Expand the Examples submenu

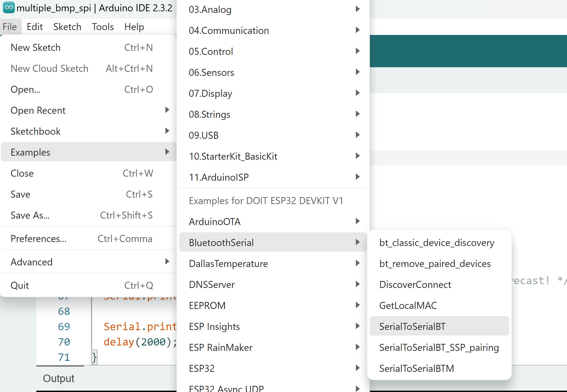[89, 152]
